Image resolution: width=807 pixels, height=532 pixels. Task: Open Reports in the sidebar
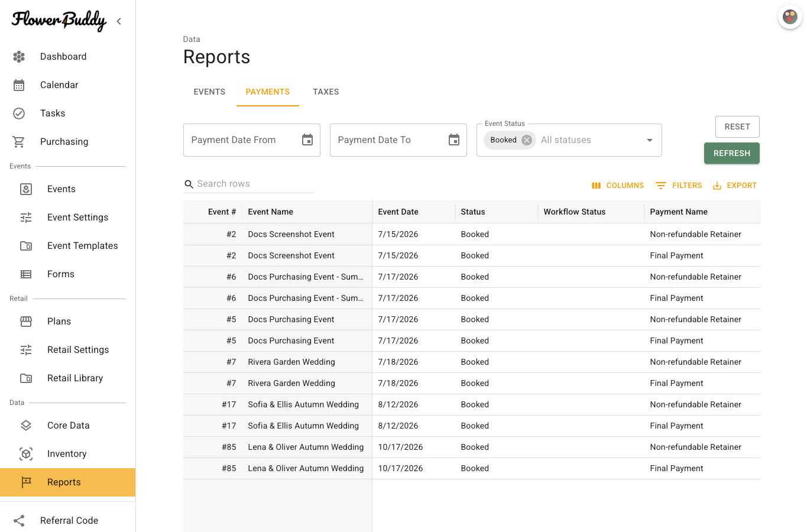(67, 482)
